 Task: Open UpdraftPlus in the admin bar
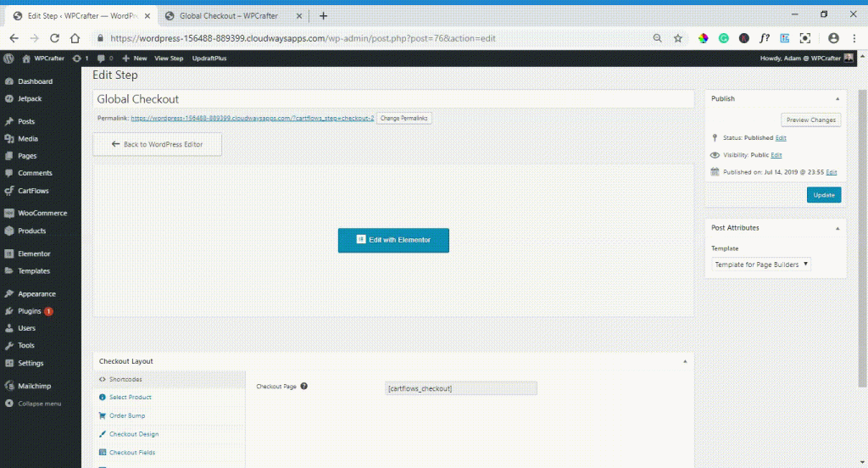[209, 58]
